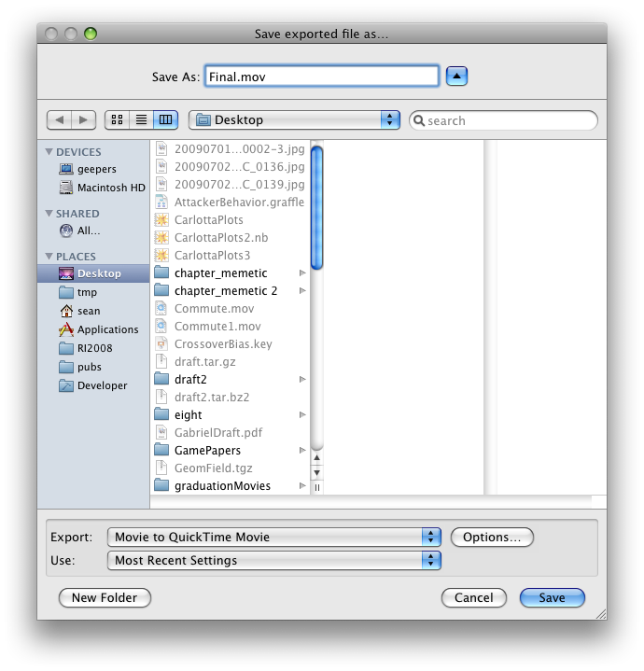Create a New Folder
Viewport: 644px width, 671px height.
pos(105,597)
